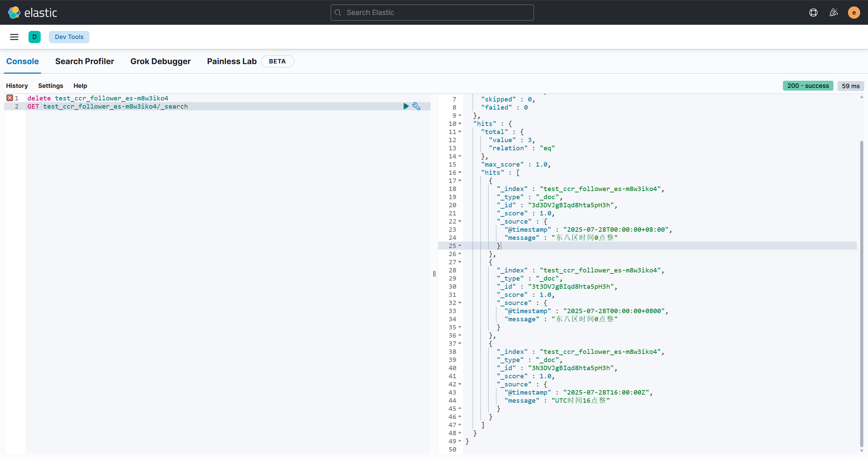Click the green send request play icon
The width and height of the screenshot is (868, 457).
(x=406, y=106)
